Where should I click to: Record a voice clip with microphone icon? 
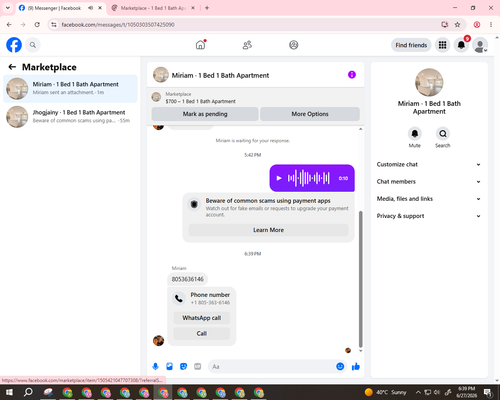coord(155,367)
